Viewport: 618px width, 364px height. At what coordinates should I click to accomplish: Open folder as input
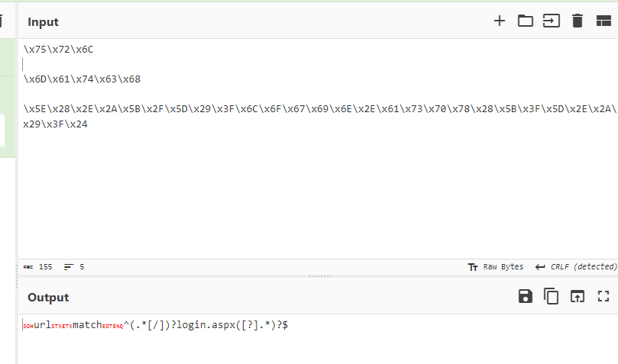[x=526, y=21]
